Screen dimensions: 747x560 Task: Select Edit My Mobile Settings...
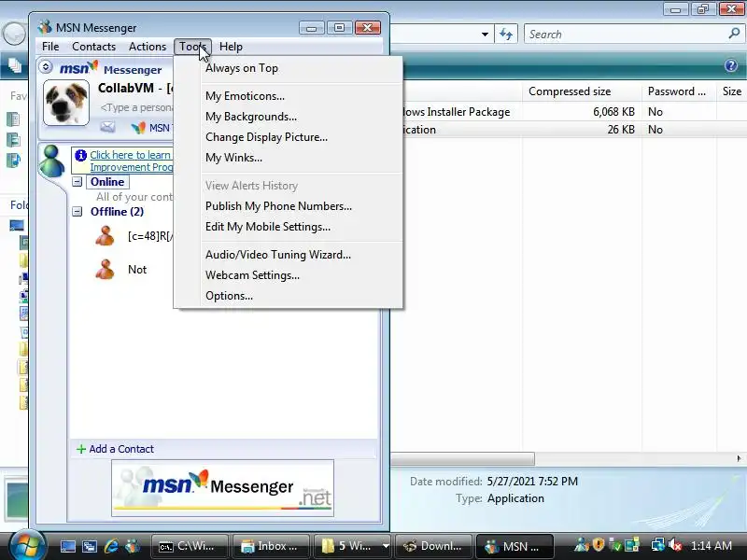pos(289,227)
